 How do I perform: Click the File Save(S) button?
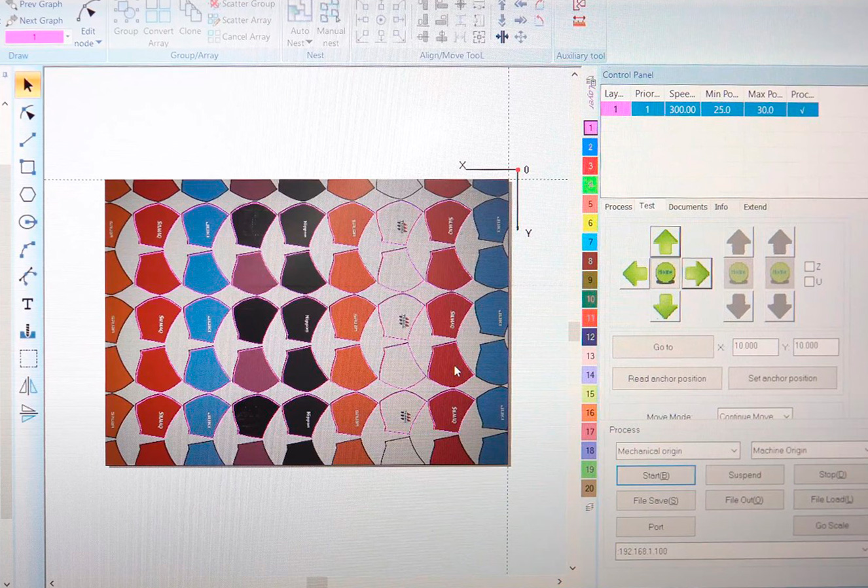pos(656,501)
